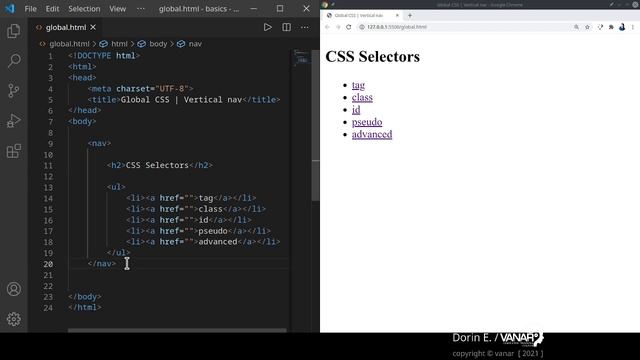Open the Explorer view in VS Code
640x360 pixels.
13,31
